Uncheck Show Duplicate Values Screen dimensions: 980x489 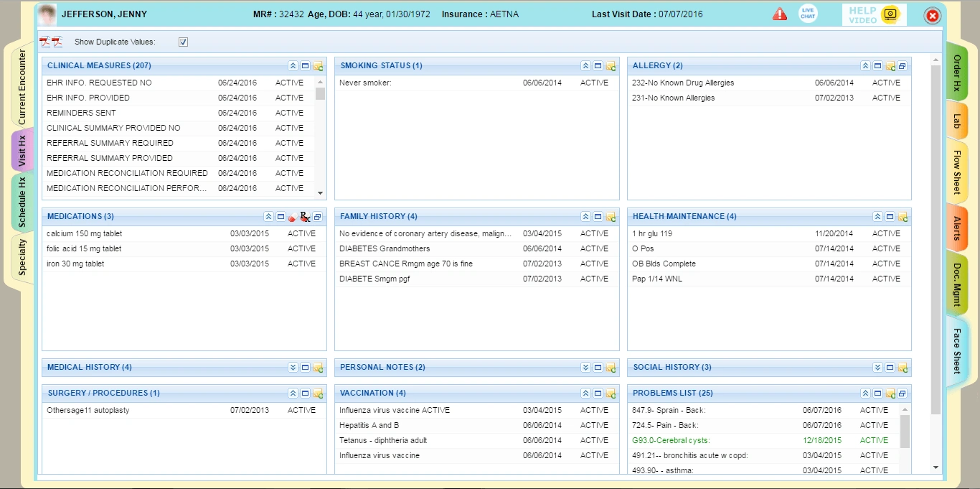pyautogui.click(x=183, y=42)
